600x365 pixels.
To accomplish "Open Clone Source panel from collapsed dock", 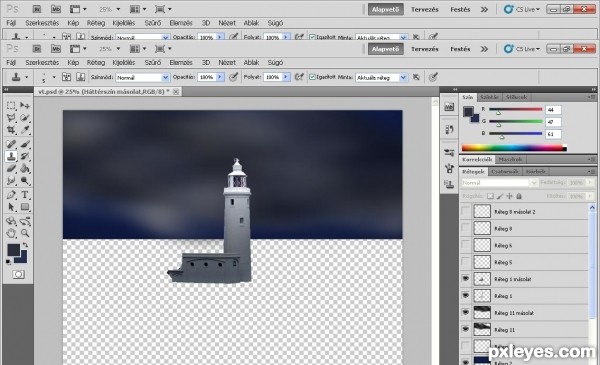I will point(449,184).
